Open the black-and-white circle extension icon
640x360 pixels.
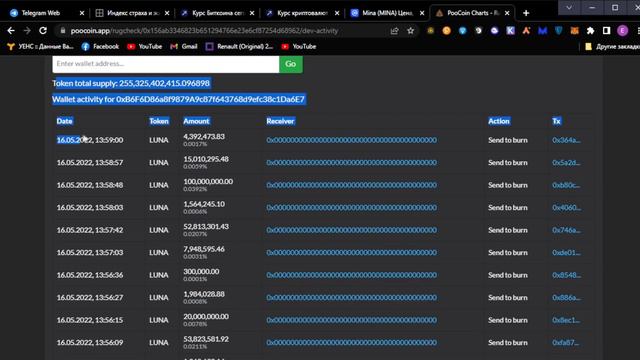(x=478, y=31)
